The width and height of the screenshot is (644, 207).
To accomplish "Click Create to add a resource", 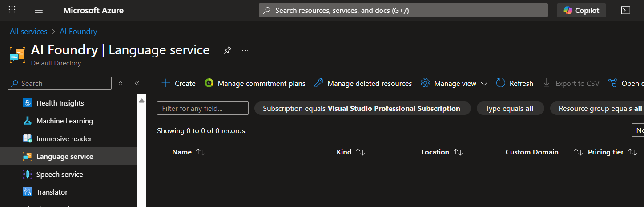I will (x=178, y=83).
